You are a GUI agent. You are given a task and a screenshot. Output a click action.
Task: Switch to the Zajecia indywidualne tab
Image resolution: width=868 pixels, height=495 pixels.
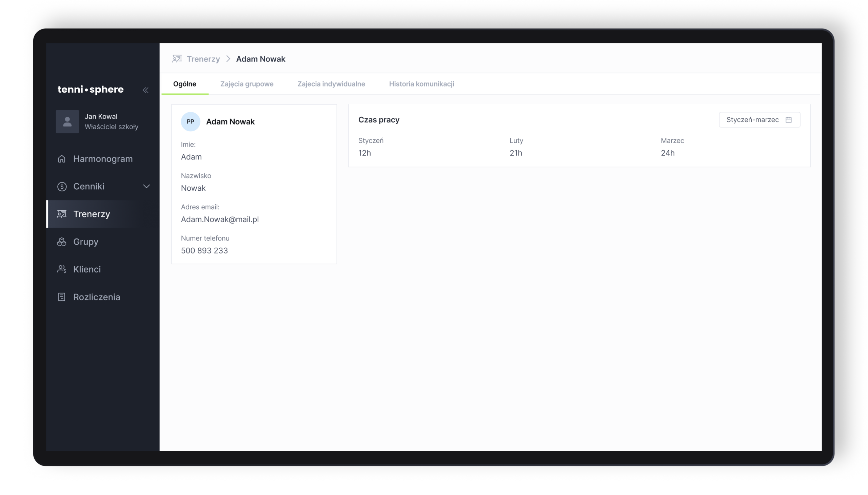tap(331, 84)
